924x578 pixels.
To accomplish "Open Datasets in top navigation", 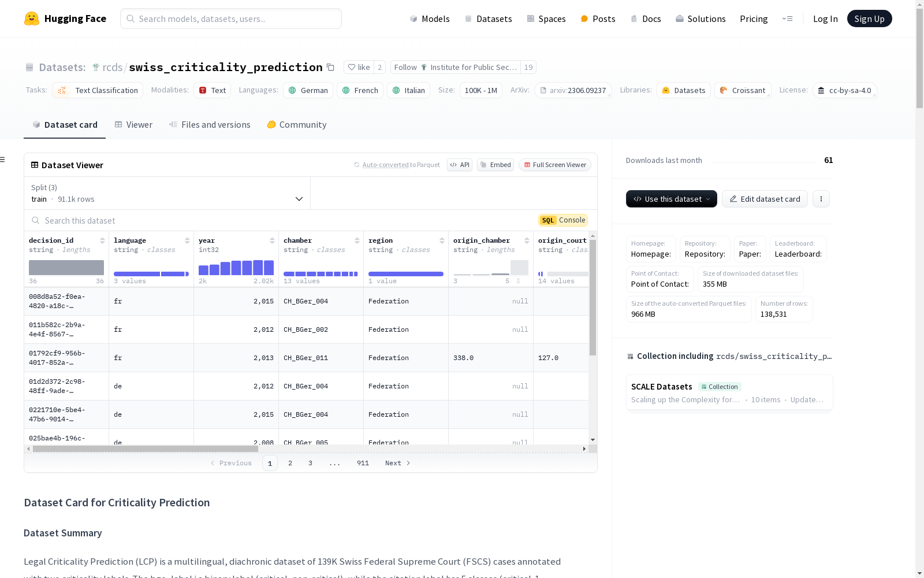I will [489, 18].
